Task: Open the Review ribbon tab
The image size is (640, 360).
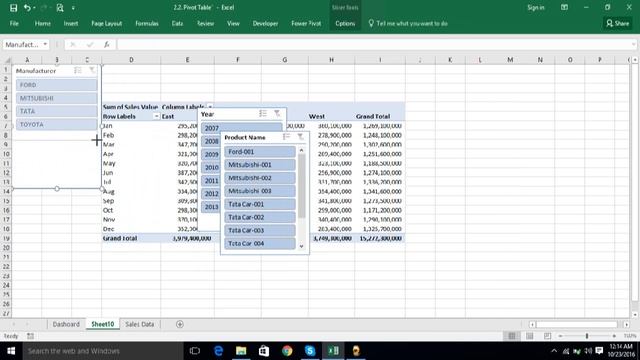Action: click(x=205, y=24)
